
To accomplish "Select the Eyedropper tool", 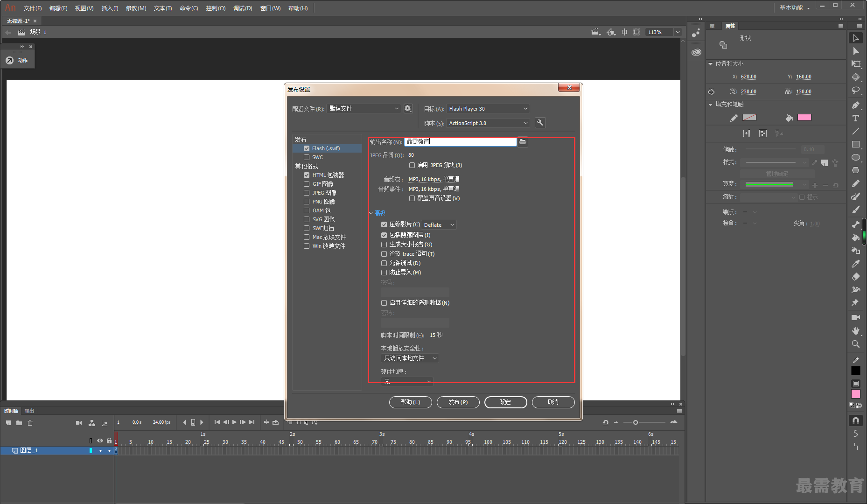I will pos(856,264).
